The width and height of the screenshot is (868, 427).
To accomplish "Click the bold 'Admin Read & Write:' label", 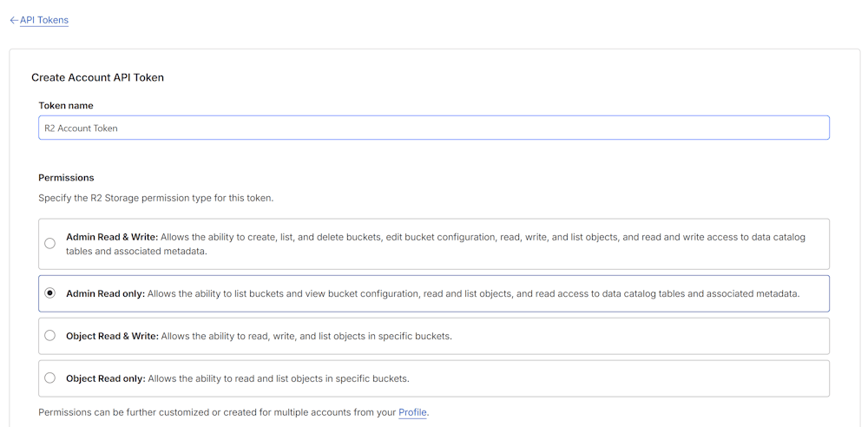I will coord(112,237).
